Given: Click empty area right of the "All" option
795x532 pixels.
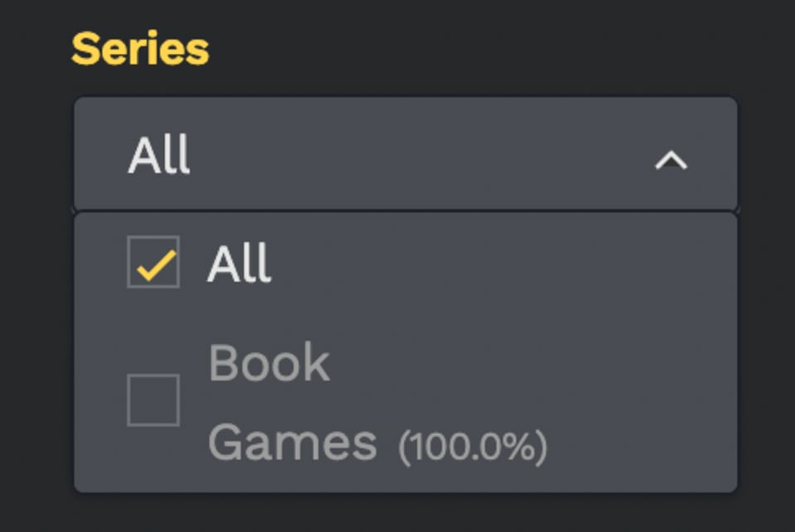Looking at the screenshot, I should (x=497, y=265).
